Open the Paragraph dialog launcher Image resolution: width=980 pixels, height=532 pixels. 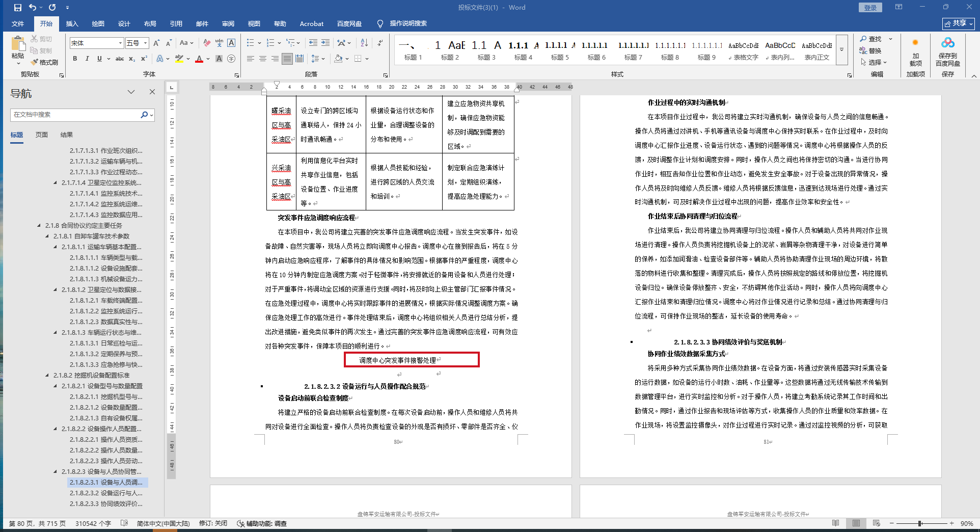coord(386,75)
